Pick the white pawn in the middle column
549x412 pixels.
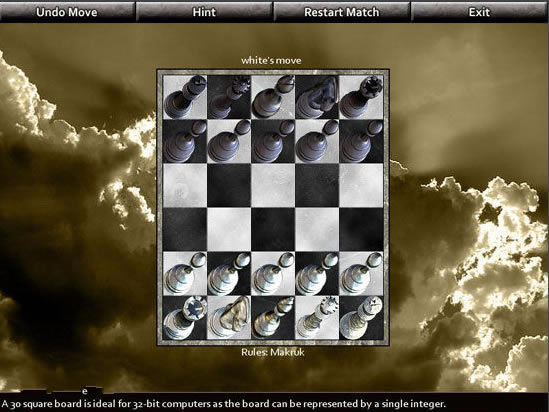click(273, 274)
